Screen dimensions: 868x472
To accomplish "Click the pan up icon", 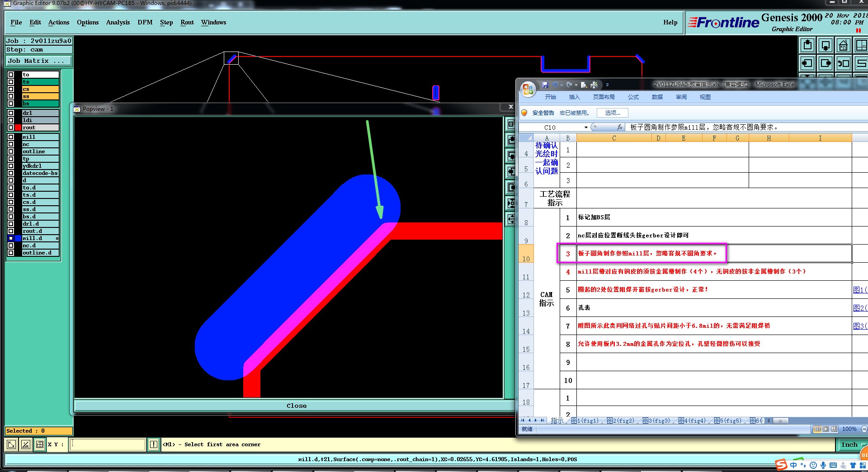I will coord(807,46).
